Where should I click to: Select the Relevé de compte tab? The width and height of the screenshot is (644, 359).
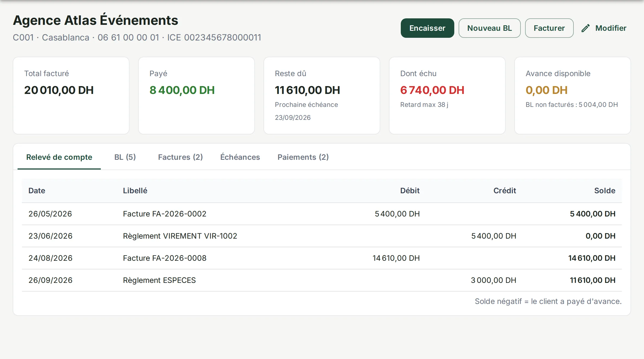(x=59, y=157)
